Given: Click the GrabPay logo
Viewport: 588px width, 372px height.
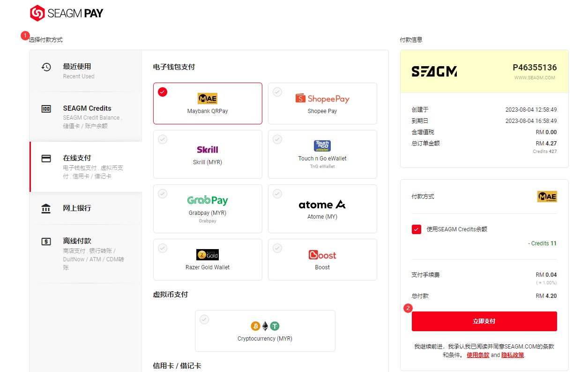Looking at the screenshot, I should [208, 200].
